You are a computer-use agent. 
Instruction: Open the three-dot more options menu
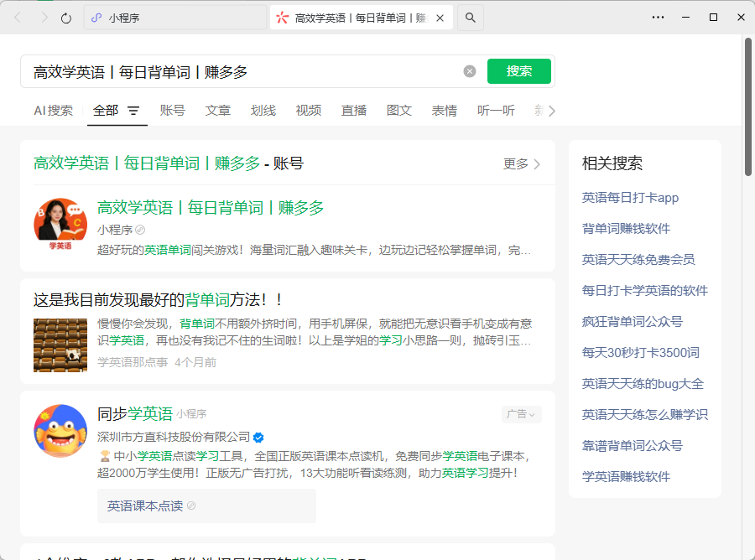(x=659, y=18)
